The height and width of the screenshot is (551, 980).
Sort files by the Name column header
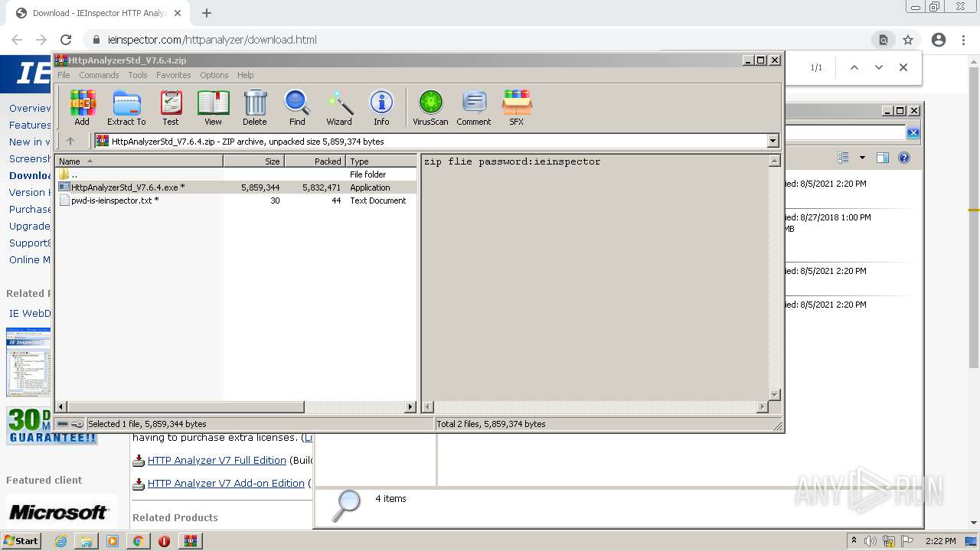pyautogui.click(x=139, y=161)
